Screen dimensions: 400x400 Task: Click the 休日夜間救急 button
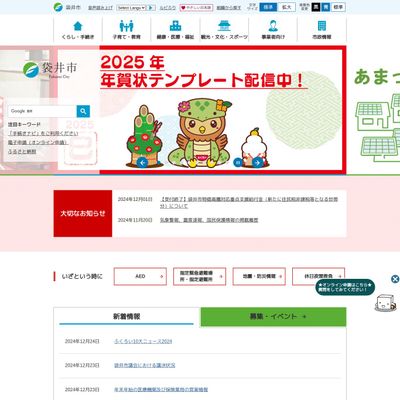pos(319,276)
